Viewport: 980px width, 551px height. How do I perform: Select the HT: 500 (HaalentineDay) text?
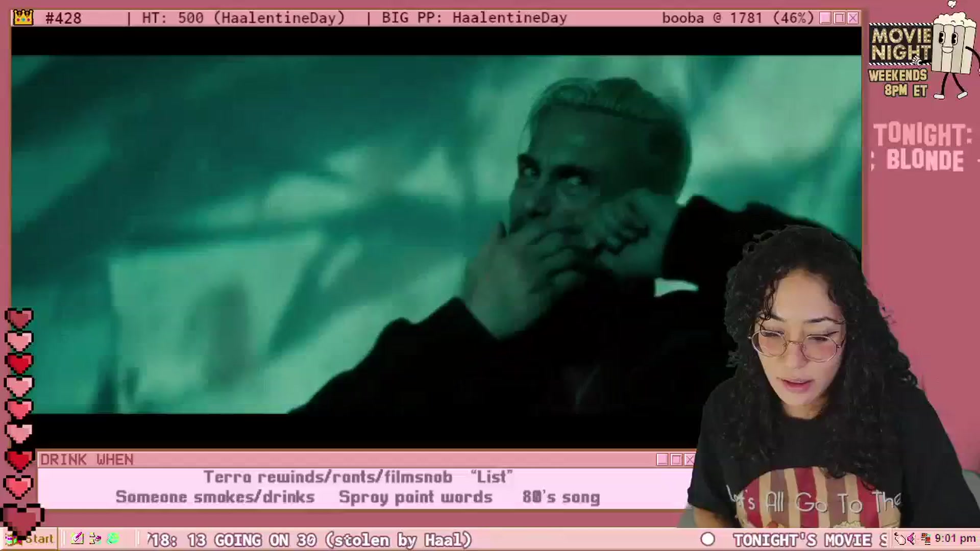click(x=243, y=18)
